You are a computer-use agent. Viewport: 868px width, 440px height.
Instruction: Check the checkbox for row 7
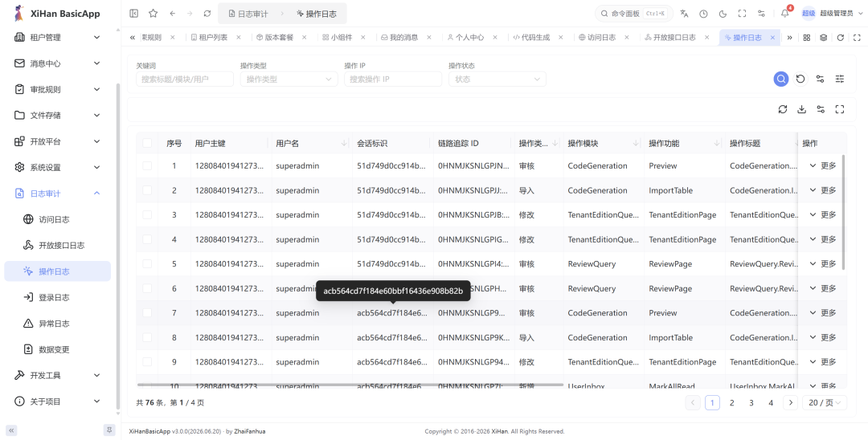(x=147, y=313)
